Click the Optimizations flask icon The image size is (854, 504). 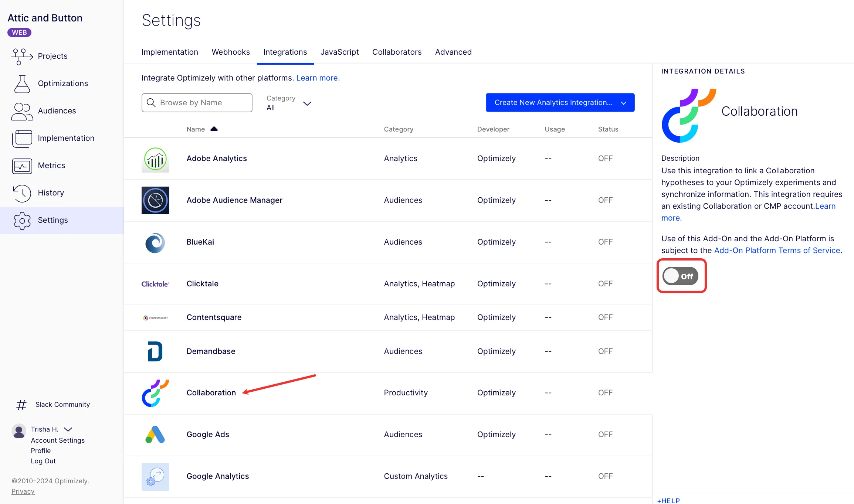22,84
